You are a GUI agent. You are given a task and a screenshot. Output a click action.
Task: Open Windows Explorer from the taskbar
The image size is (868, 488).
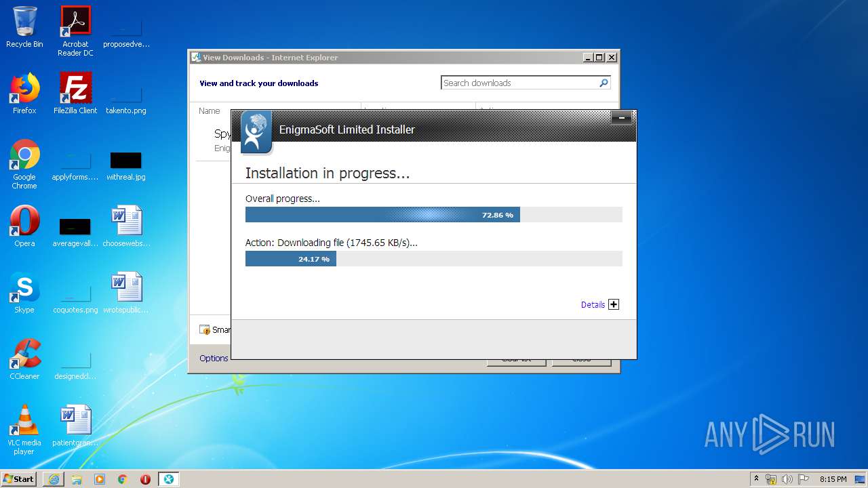pyautogui.click(x=77, y=479)
